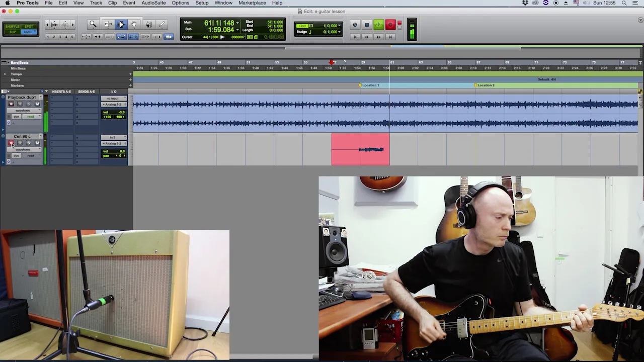Open Playback.dup1 'no input' selector

[113, 98]
